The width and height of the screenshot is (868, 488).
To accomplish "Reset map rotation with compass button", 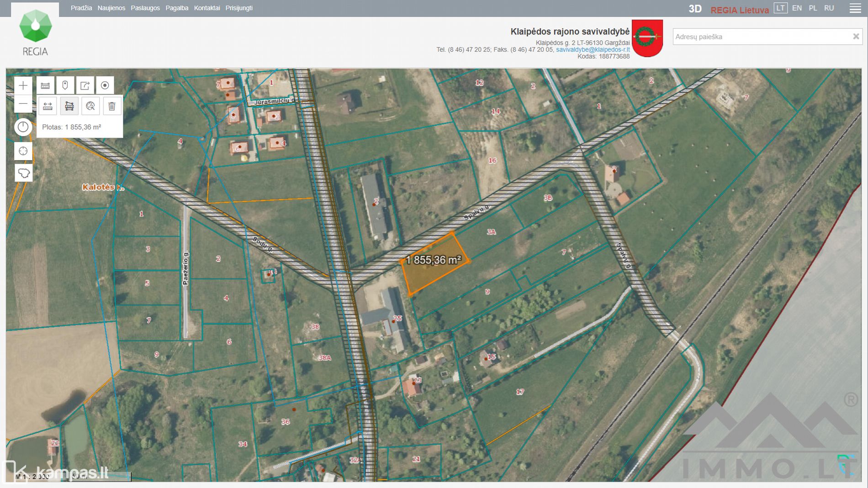I will (23, 127).
